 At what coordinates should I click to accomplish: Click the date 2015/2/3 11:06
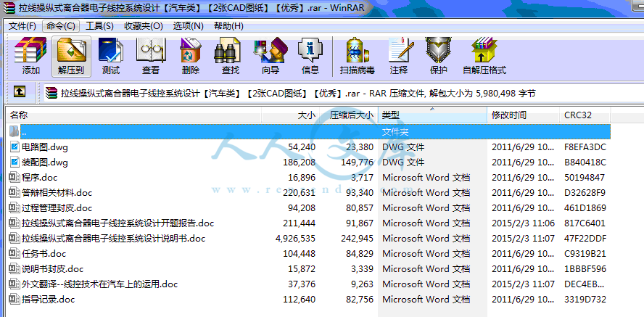524,223
